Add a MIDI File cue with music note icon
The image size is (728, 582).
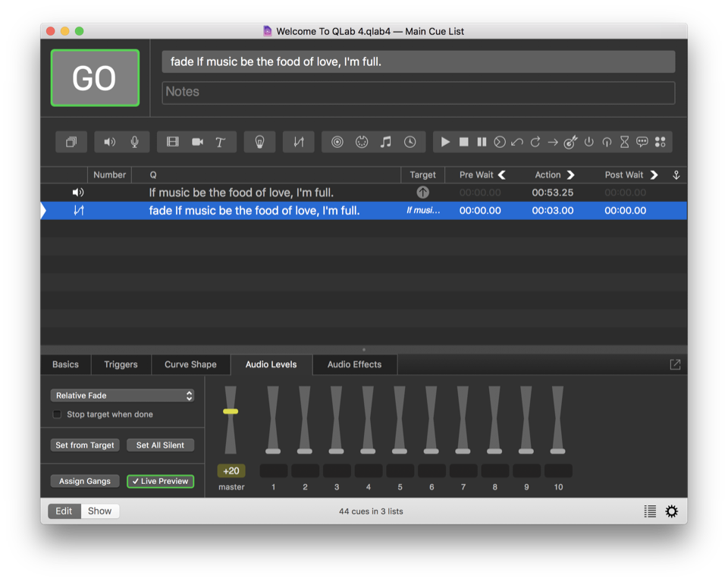[386, 142]
